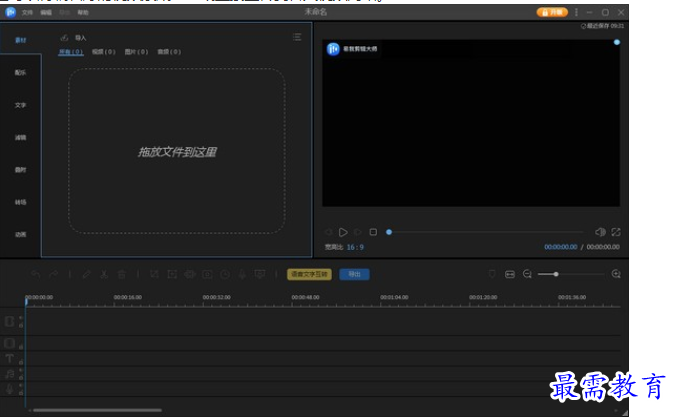Click the import (导入) cloud icon
The height and width of the screenshot is (418, 674).
click(x=66, y=37)
